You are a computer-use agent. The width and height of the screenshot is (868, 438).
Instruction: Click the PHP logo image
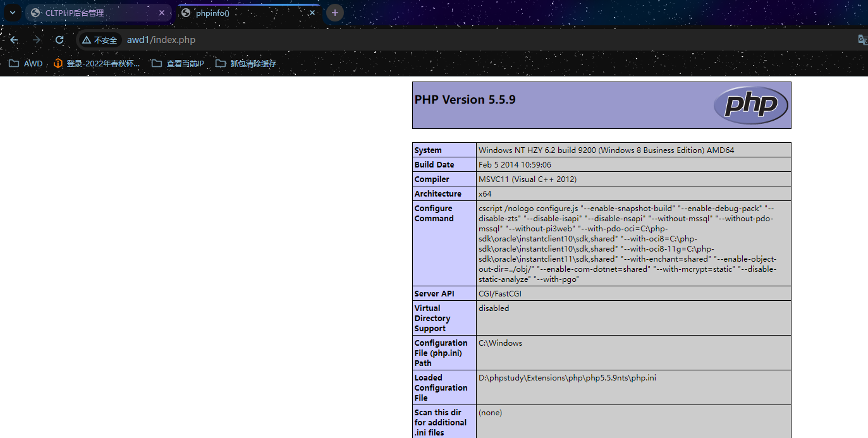750,105
